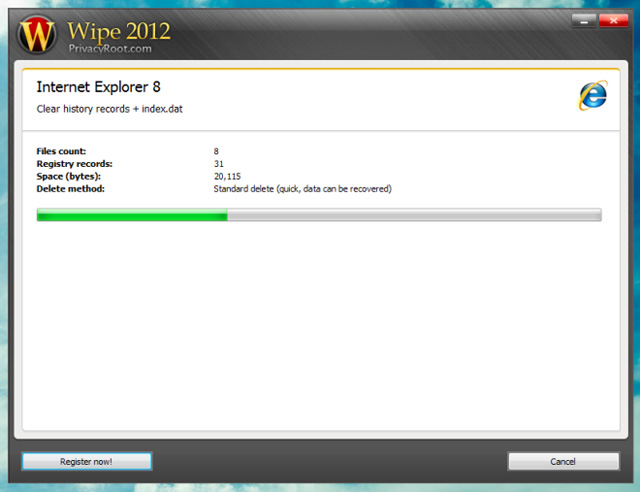Image resolution: width=640 pixels, height=492 pixels.
Task: Click the space value 20,115
Action: (x=227, y=176)
